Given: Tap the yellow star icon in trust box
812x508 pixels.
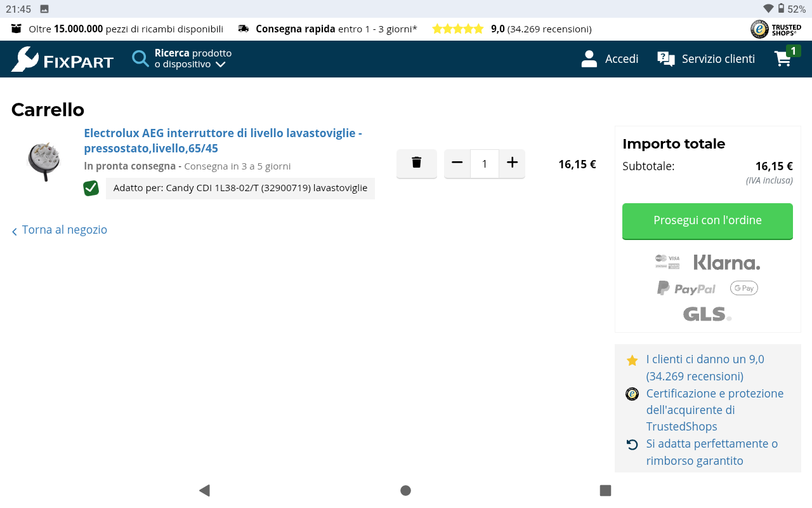Looking at the screenshot, I should 632,360.
